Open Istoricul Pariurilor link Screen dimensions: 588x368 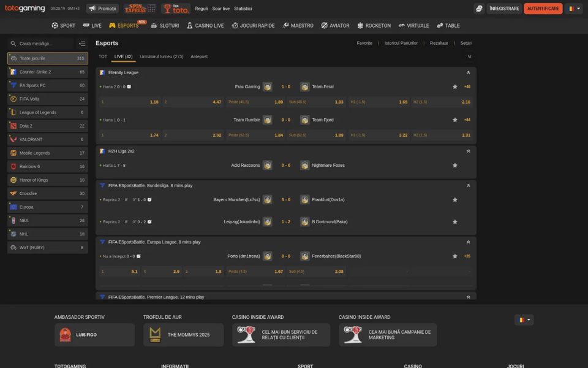click(401, 43)
